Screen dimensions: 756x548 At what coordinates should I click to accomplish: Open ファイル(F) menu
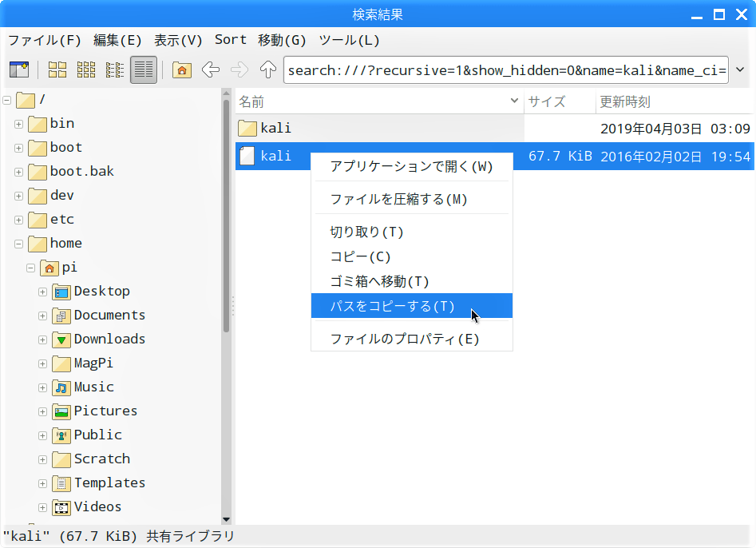coord(45,40)
